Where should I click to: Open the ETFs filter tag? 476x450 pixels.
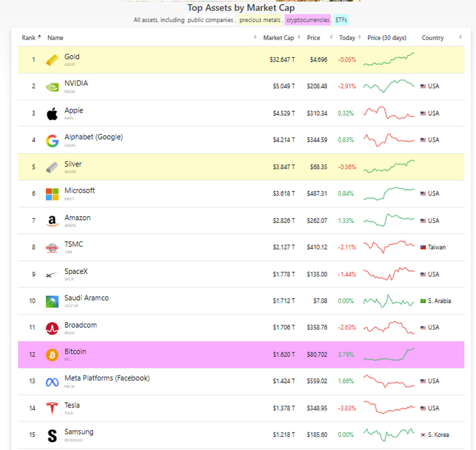coord(341,20)
